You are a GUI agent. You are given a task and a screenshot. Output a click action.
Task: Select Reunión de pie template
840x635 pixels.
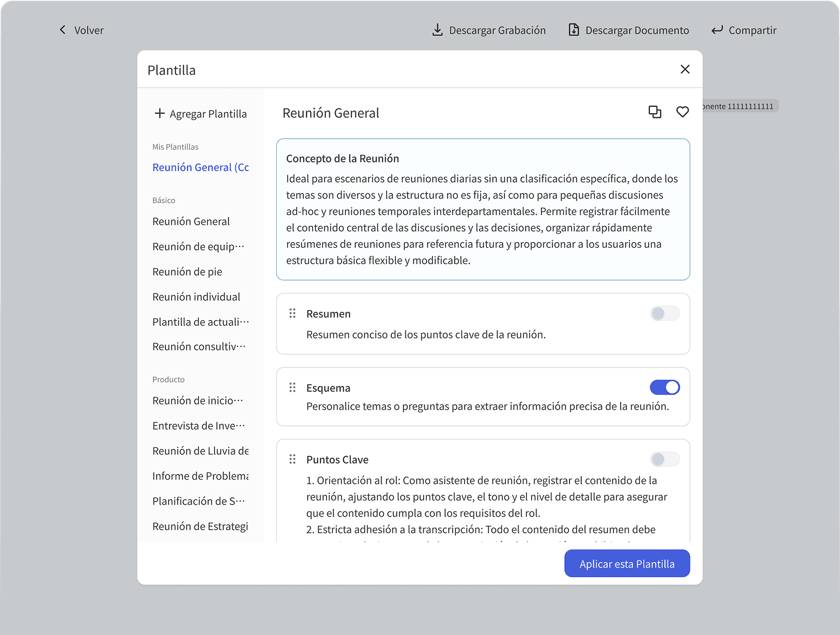tap(187, 272)
